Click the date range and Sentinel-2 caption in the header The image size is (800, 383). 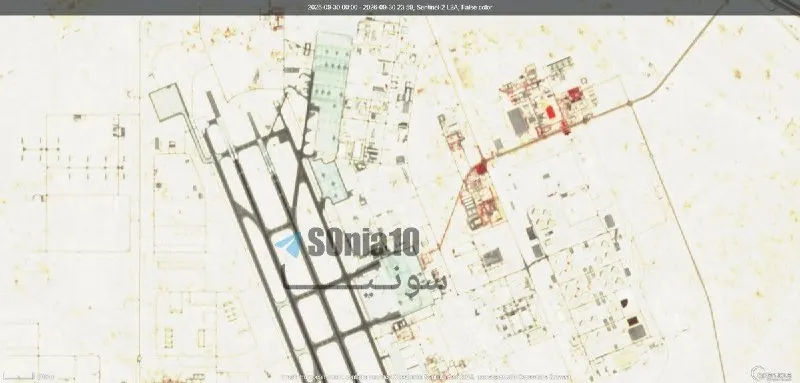click(400, 7)
